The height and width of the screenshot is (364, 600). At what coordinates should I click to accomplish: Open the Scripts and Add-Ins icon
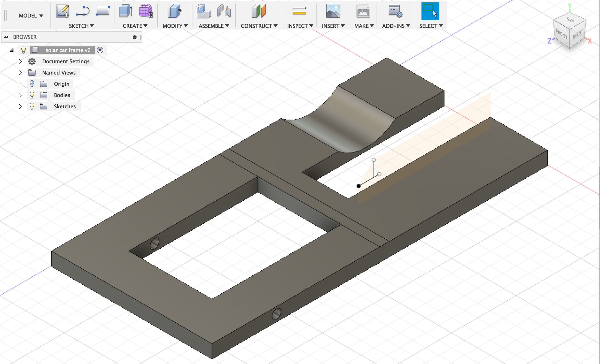coord(395,11)
